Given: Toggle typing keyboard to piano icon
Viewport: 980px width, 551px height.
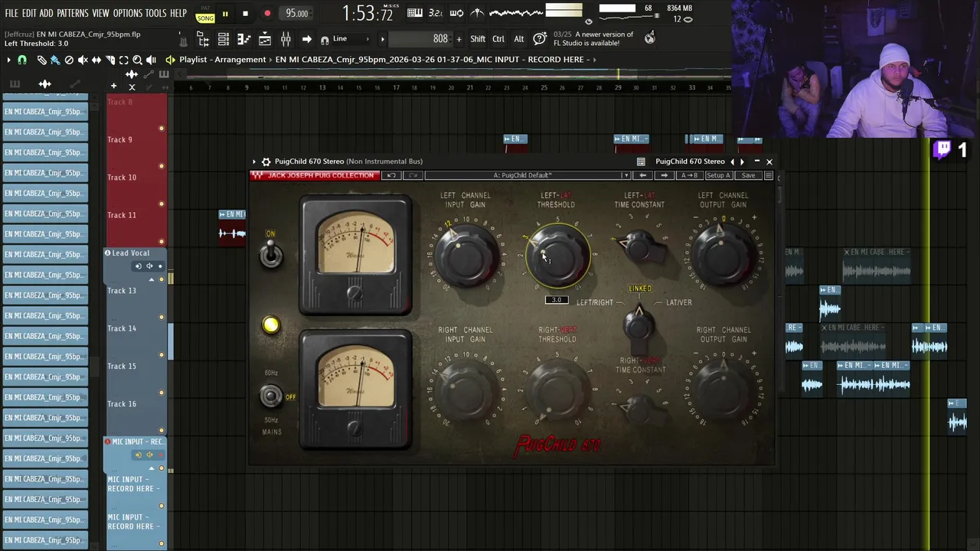Looking at the screenshot, I should click(415, 13).
